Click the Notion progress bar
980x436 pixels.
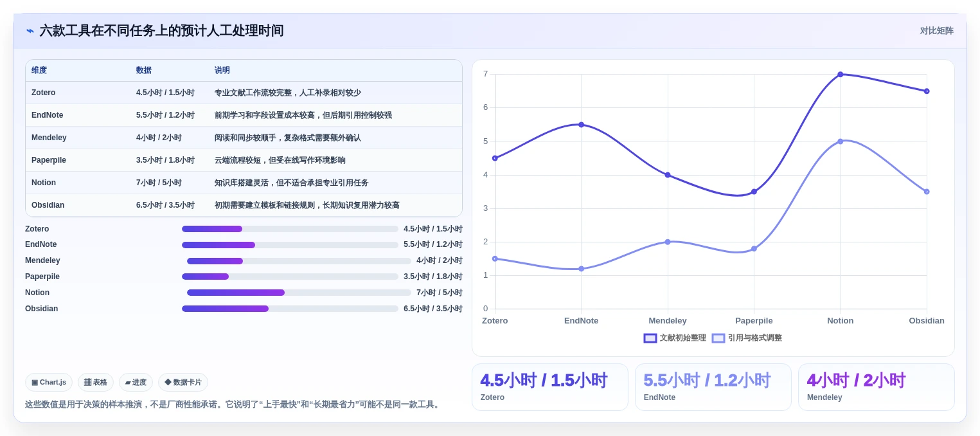click(x=299, y=293)
